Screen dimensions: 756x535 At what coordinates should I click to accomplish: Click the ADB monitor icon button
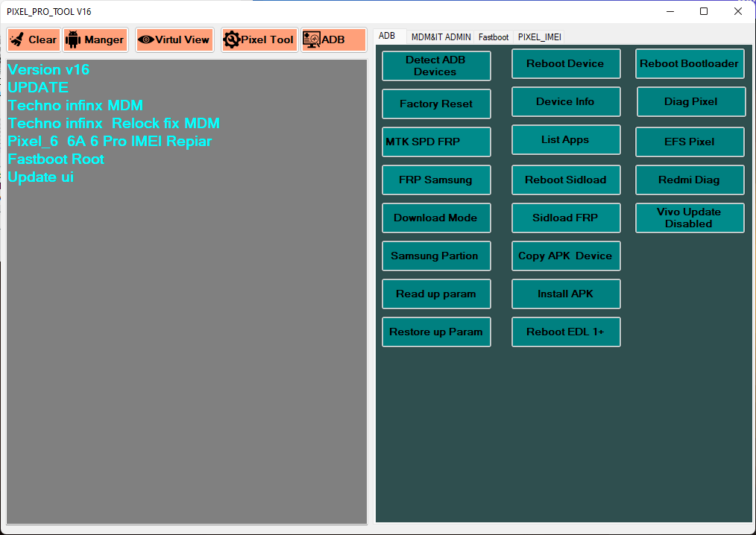click(333, 40)
